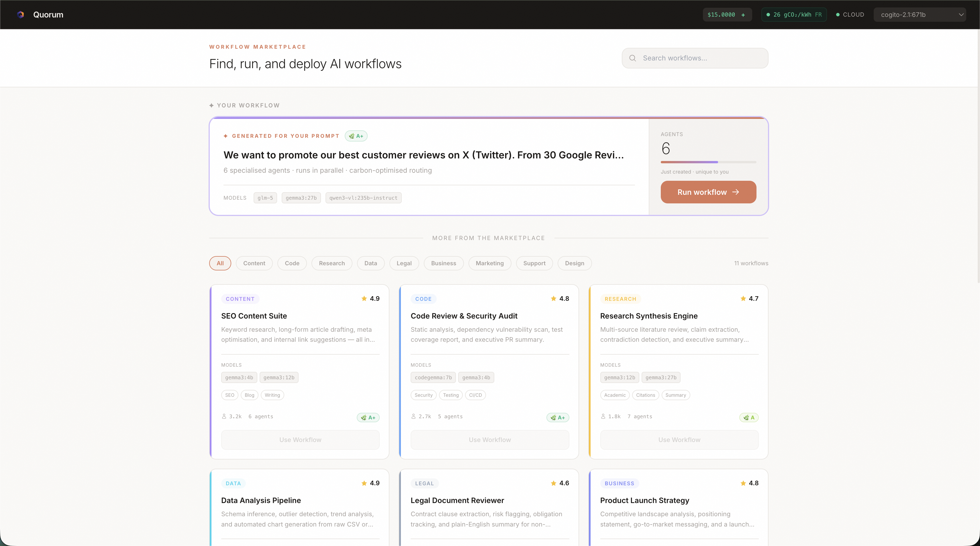Click the agents progress bar
Viewport: 980px width, 546px height.
(x=708, y=162)
